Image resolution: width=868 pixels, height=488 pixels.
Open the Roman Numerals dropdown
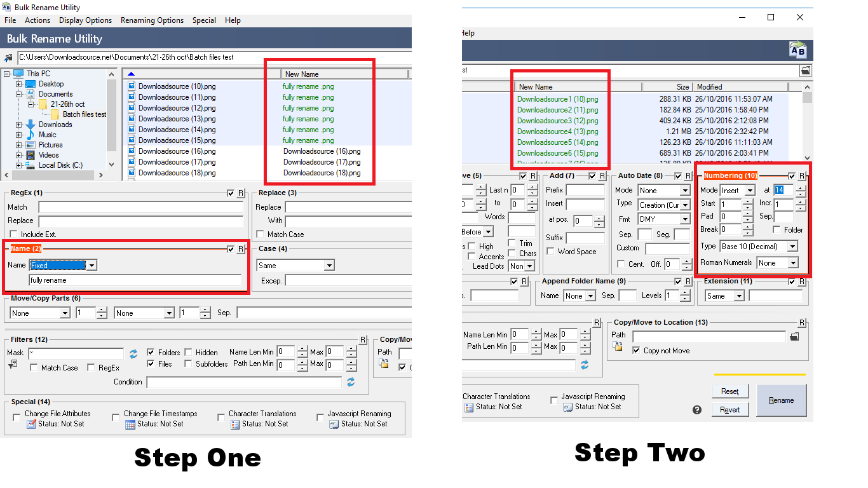pyautogui.click(x=777, y=263)
